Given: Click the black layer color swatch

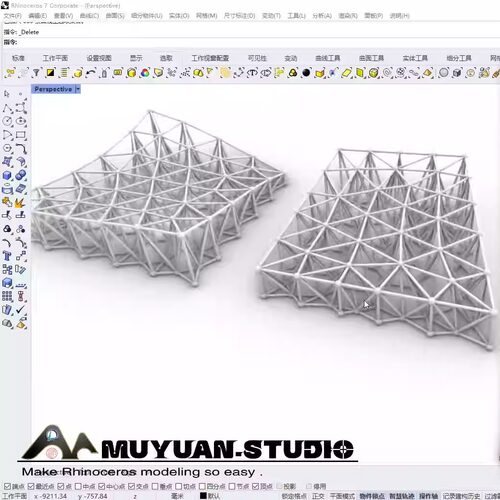Looking at the screenshot, I should (203, 496).
